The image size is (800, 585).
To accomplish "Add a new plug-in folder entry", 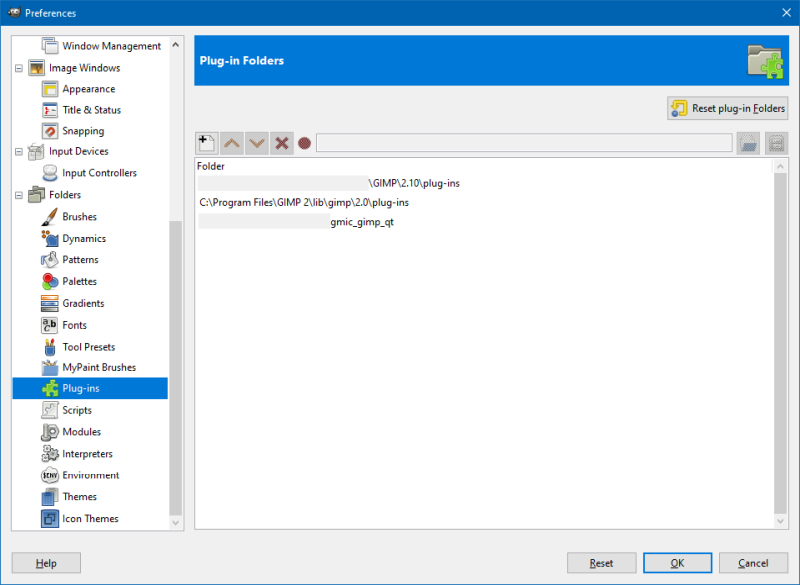I will tap(205, 142).
